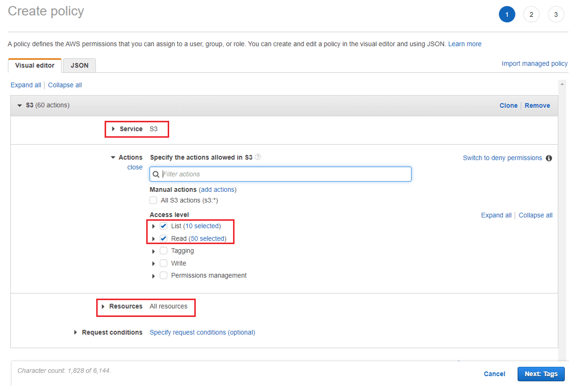This screenshot has width=569, height=392.
Task: Click Expand all beside Access level
Action: 496,215
